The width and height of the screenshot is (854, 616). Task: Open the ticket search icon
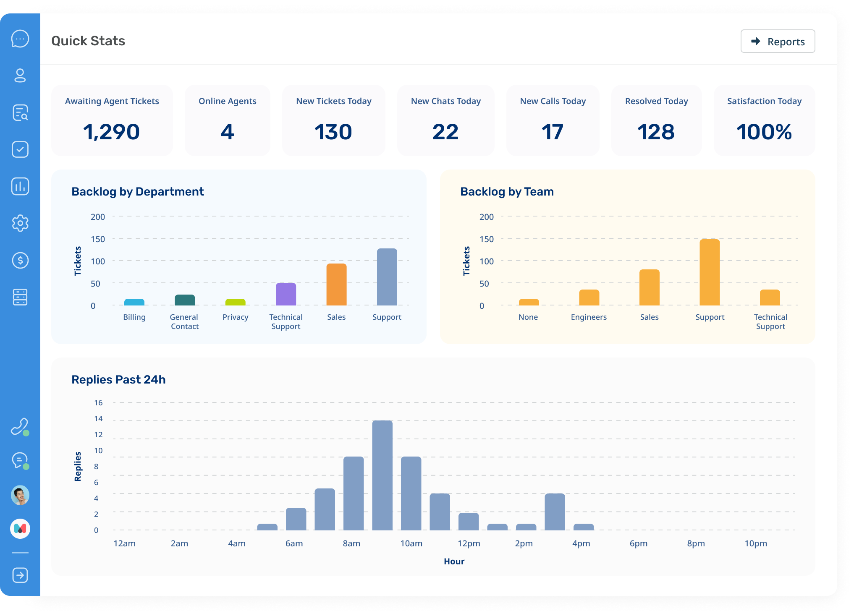pyautogui.click(x=20, y=112)
